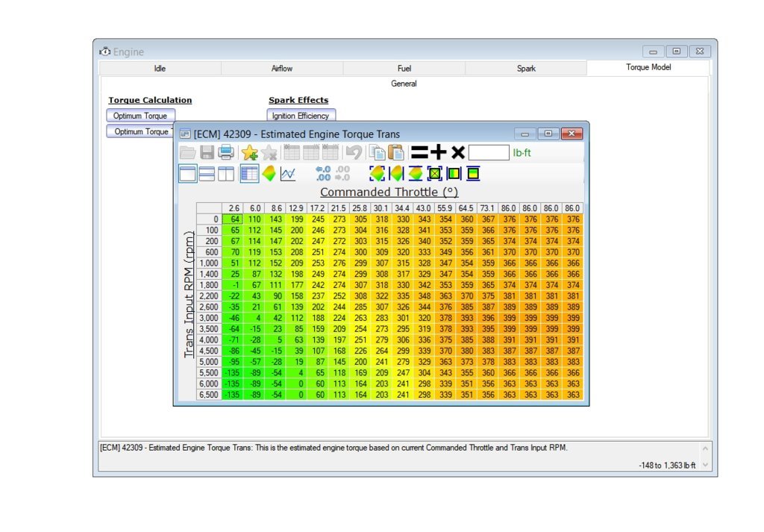Screen dimensions: 764x532
Task: Click the Commanded Throttle (°) axis title
Action: [x=389, y=192]
